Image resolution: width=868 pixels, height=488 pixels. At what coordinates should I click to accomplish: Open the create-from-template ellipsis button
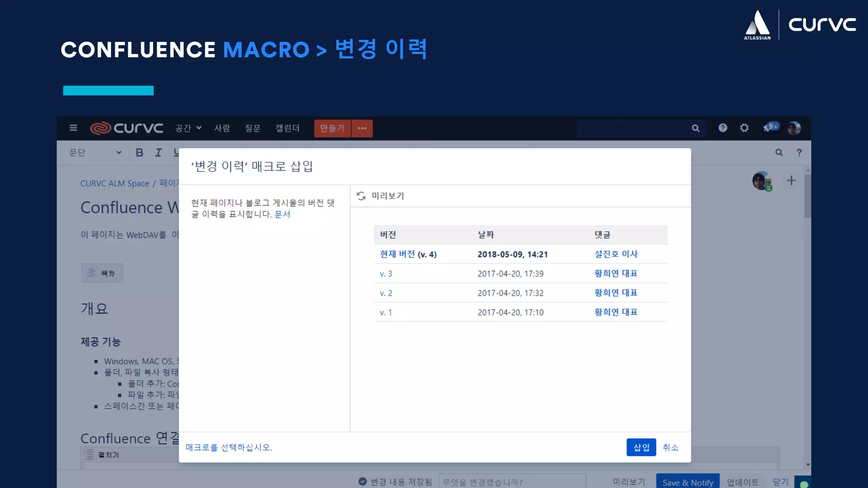pyautogui.click(x=362, y=128)
